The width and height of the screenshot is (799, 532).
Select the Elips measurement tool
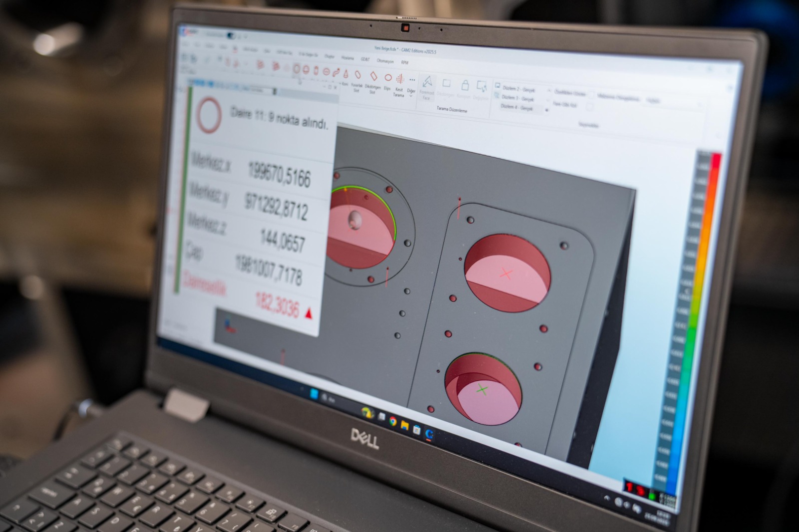[x=388, y=78]
